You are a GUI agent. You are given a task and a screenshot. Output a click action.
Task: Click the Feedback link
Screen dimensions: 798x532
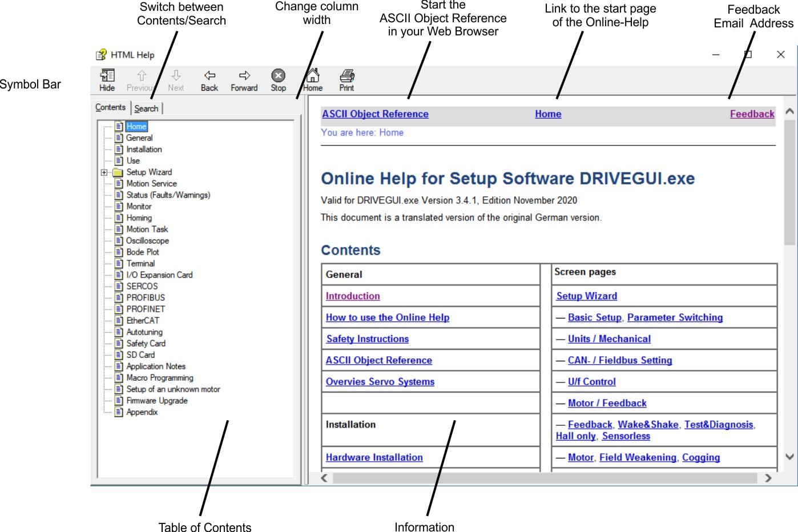pos(752,114)
